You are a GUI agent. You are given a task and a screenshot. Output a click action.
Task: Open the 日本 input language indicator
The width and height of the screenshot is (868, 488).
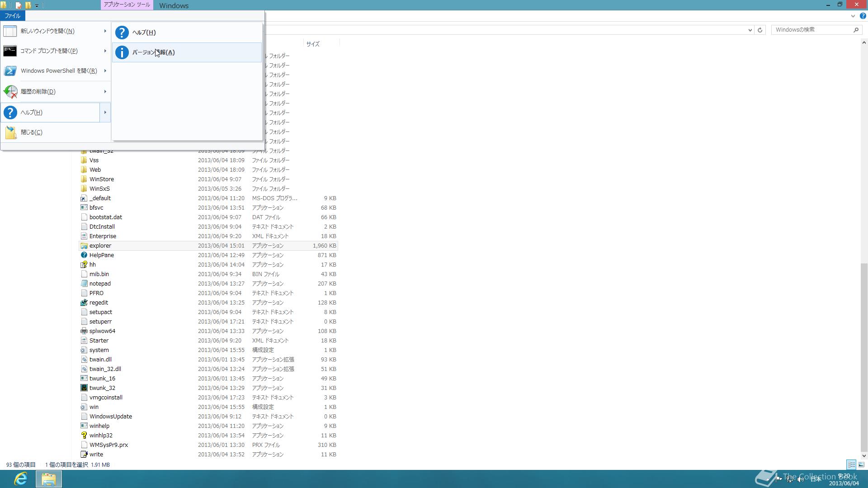(816, 479)
